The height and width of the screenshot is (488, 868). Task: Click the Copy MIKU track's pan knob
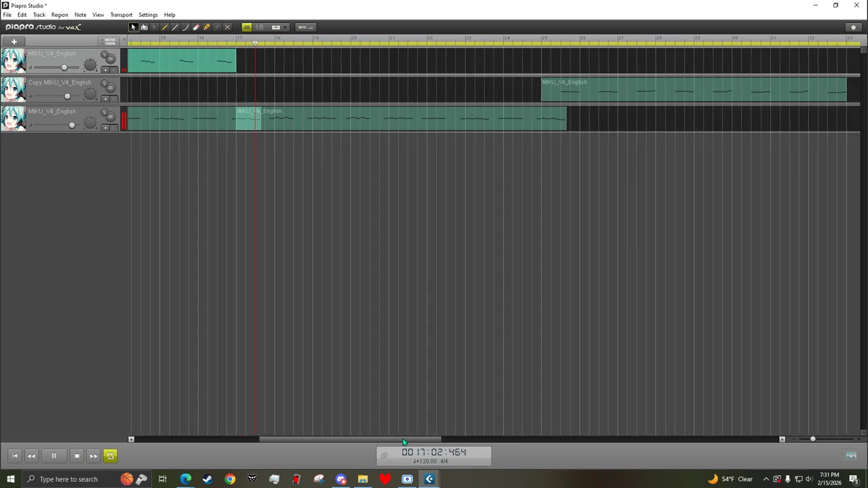[x=90, y=94]
